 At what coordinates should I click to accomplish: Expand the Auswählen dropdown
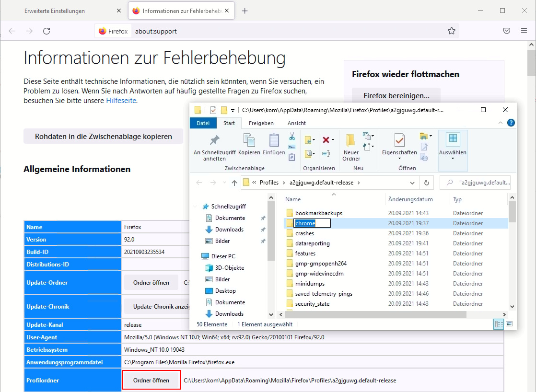click(453, 158)
